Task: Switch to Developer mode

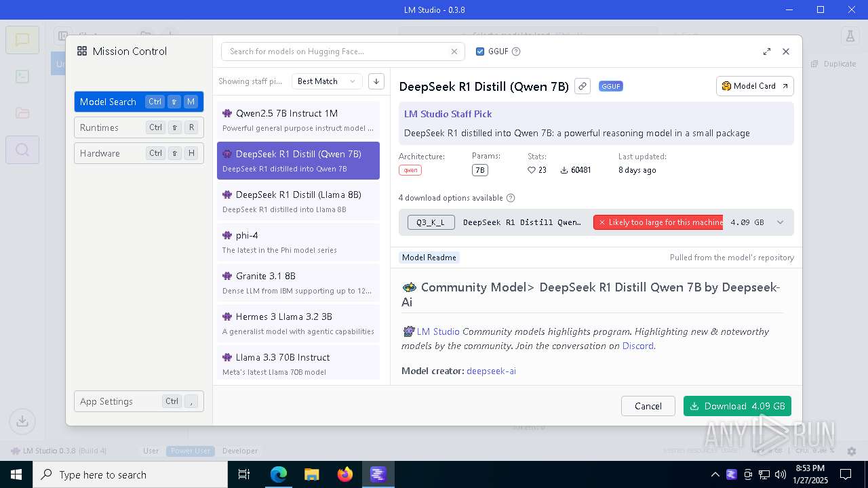Action: coord(240,451)
